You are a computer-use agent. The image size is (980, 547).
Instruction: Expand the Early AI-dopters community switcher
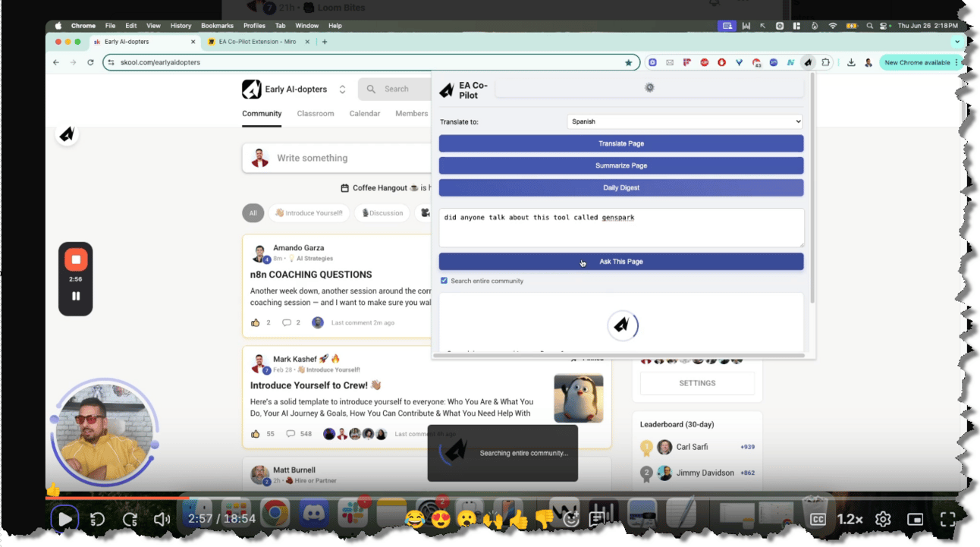pyautogui.click(x=342, y=90)
